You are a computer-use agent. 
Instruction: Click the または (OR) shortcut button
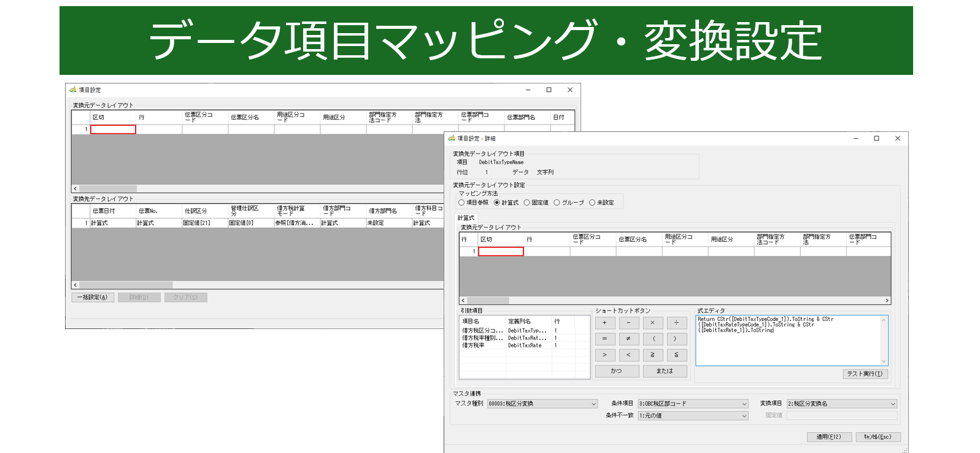click(x=665, y=371)
